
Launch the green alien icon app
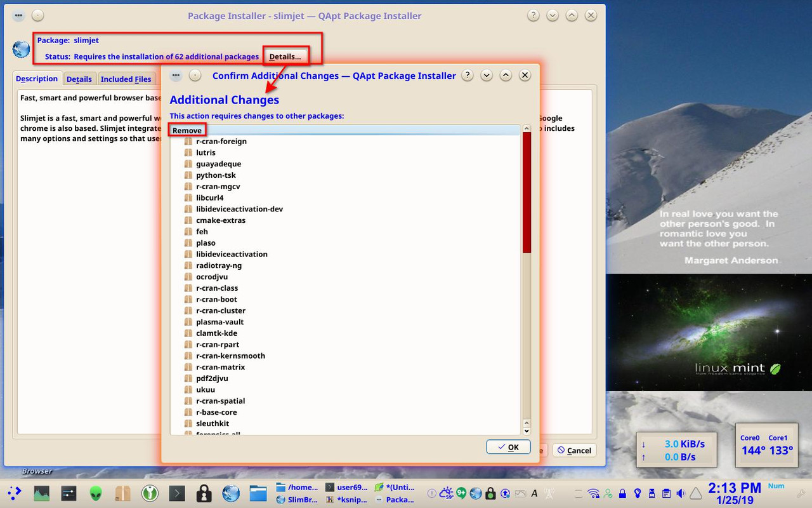(x=96, y=493)
